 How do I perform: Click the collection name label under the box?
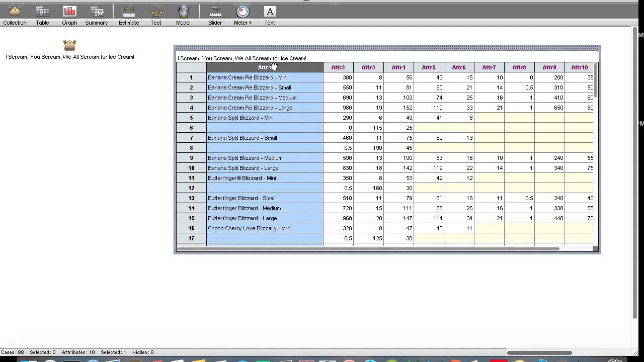[70, 57]
